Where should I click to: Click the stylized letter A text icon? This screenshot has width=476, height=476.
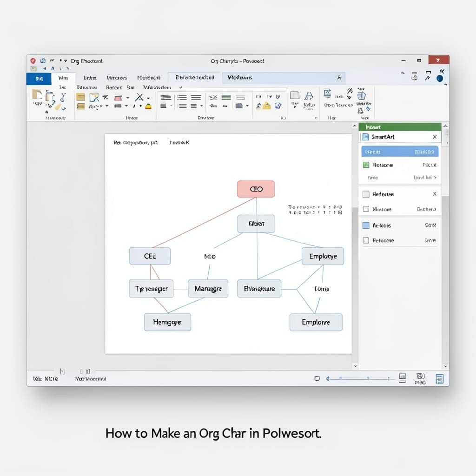pos(309,96)
